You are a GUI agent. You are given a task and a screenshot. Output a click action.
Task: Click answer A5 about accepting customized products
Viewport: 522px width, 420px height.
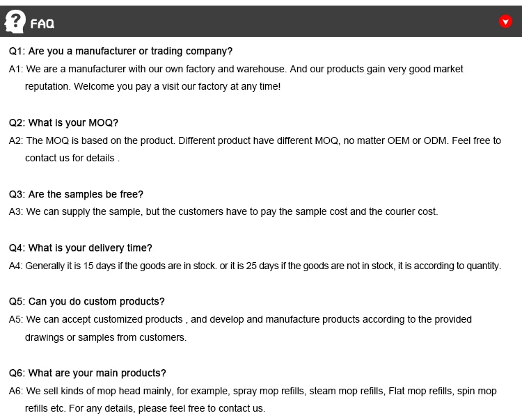pos(240,320)
